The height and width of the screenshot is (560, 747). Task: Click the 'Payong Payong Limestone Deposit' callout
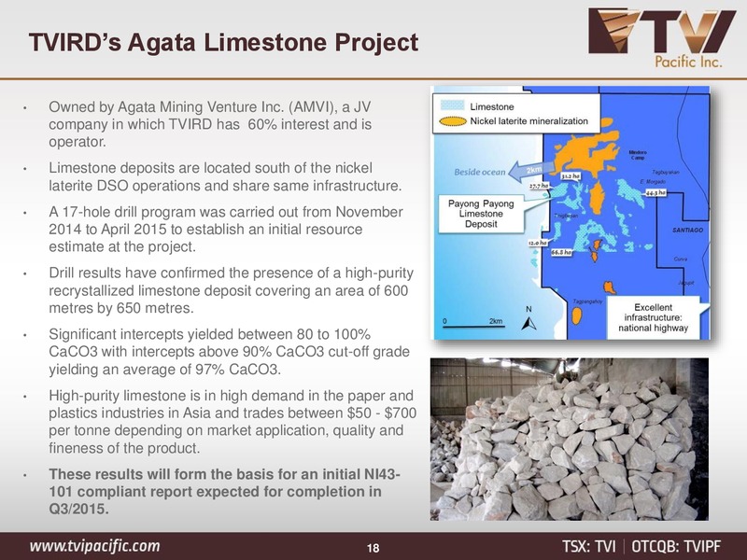tap(481, 214)
